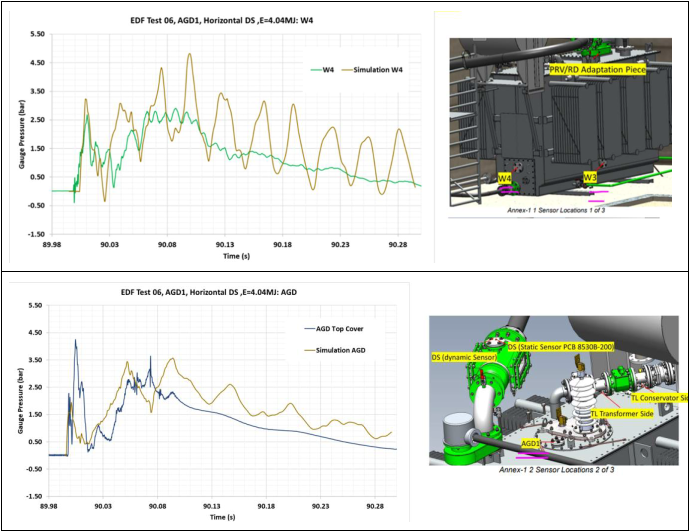Click the Time (s) axis label of top chart
Viewport: 689px width, 531px height.
pos(236,256)
